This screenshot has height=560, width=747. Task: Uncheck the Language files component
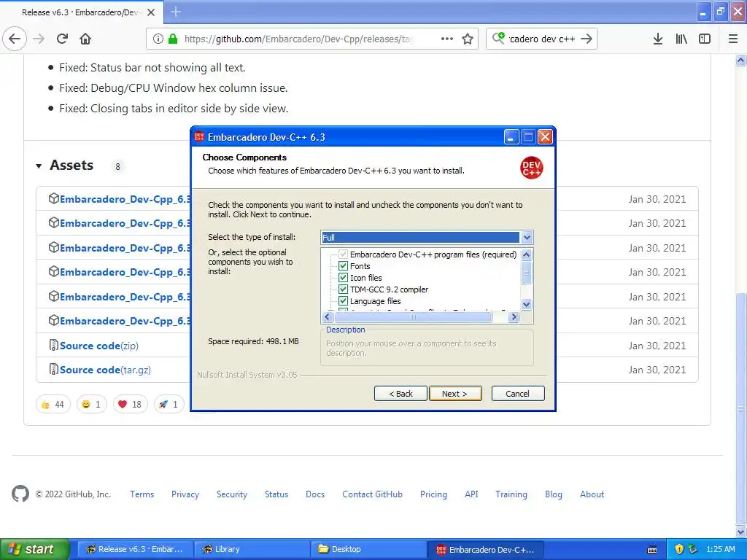[343, 301]
